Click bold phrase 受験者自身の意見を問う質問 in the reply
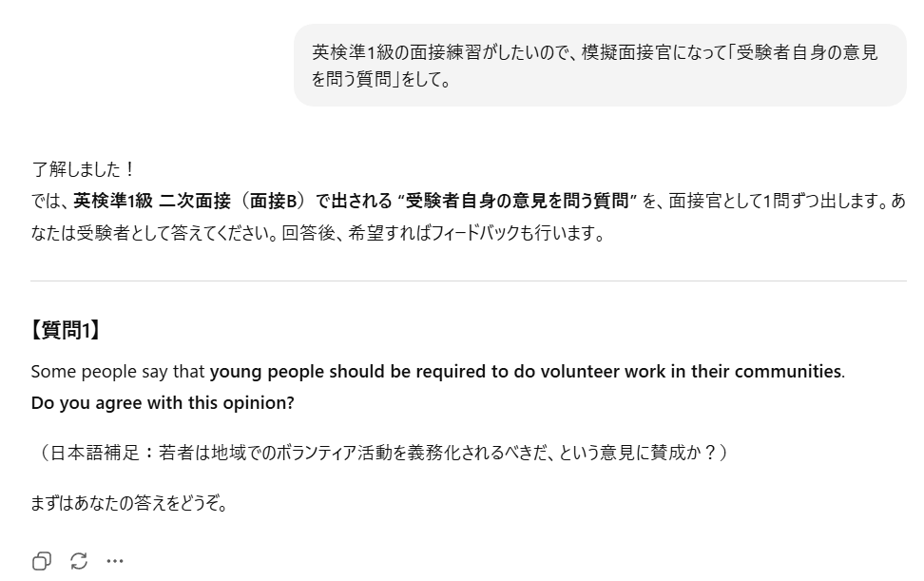 (518, 201)
